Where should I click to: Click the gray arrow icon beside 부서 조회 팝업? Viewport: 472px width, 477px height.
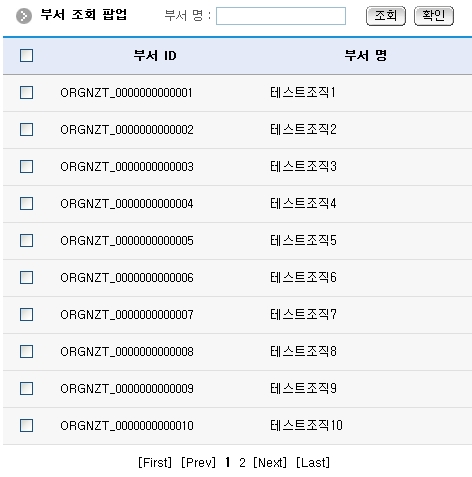[x=24, y=16]
